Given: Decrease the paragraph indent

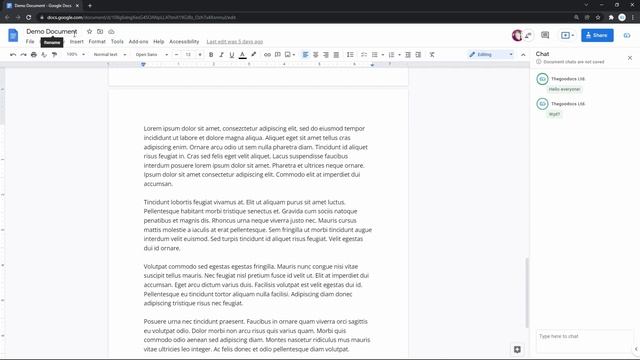Looking at the screenshot, I should point(408,55).
